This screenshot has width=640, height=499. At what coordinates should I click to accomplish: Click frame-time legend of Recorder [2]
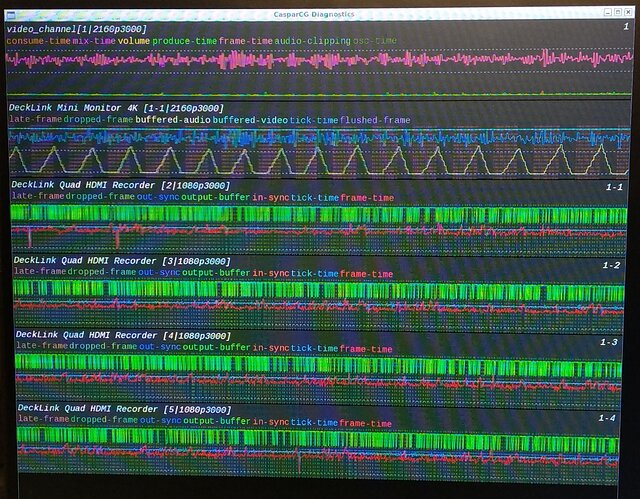pos(367,198)
